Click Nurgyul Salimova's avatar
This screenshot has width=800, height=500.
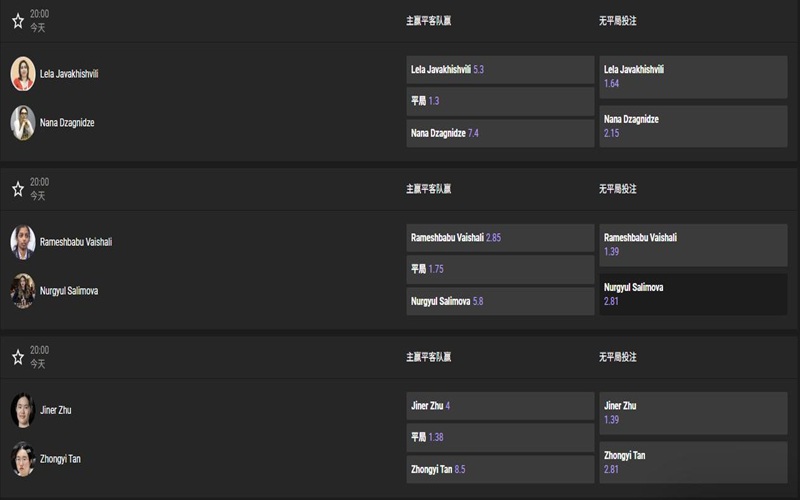pyautogui.click(x=23, y=290)
